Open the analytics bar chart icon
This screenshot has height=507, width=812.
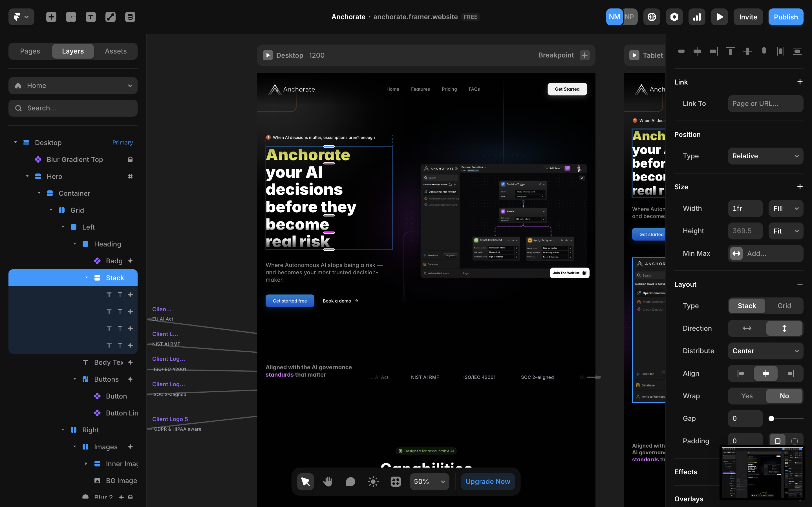697,17
